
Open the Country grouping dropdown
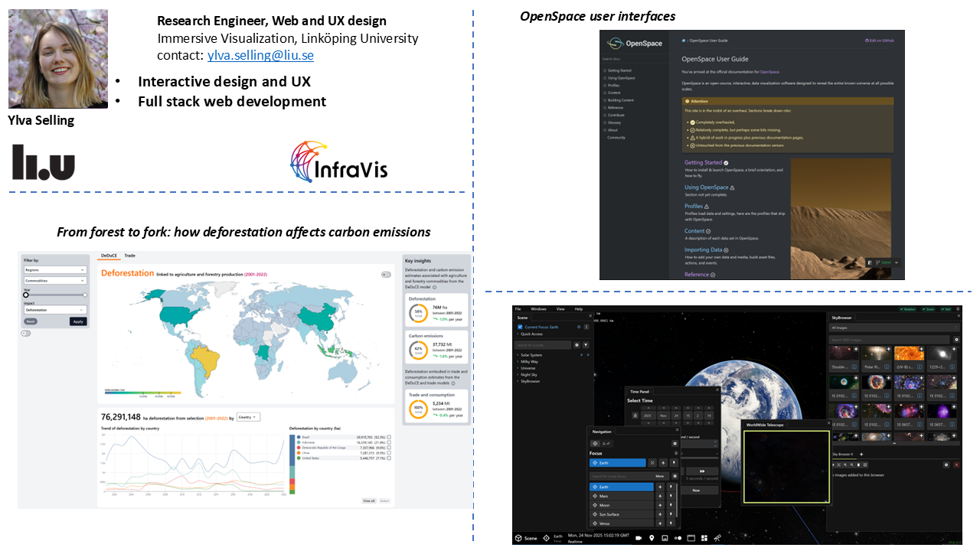250,417
